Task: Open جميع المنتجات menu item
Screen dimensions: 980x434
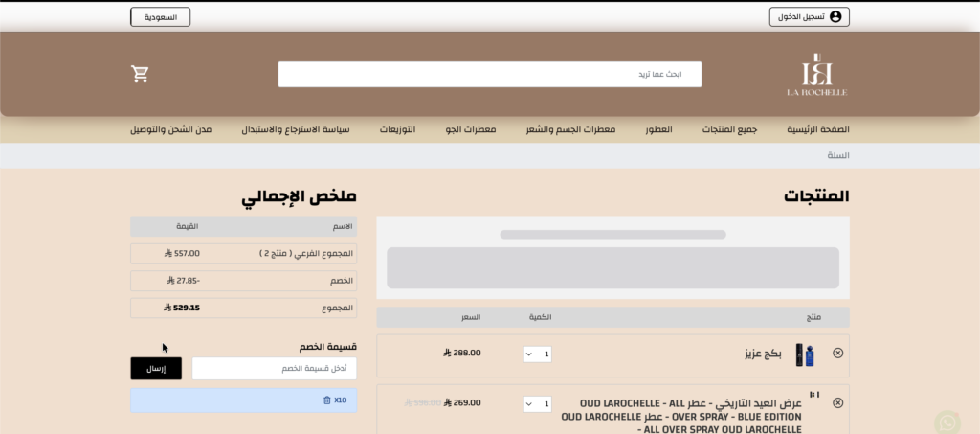Action: tap(729, 129)
